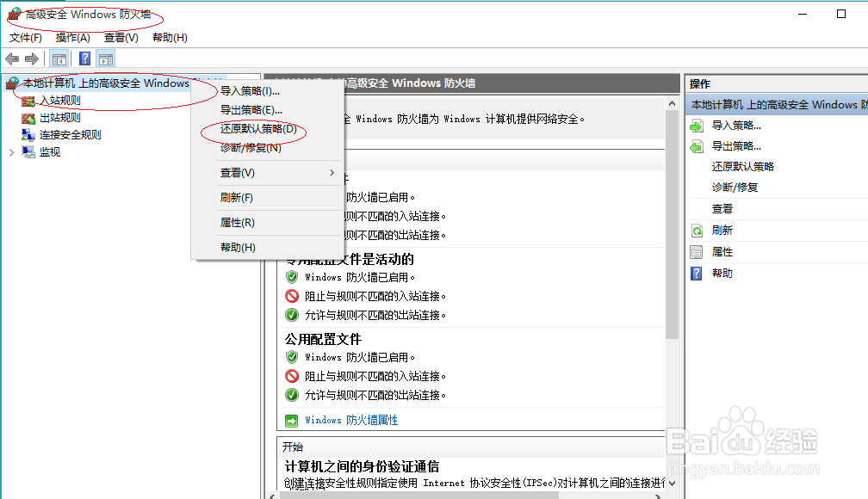
Task: Click the 入站规则 icon in tree
Action: click(28, 101)
